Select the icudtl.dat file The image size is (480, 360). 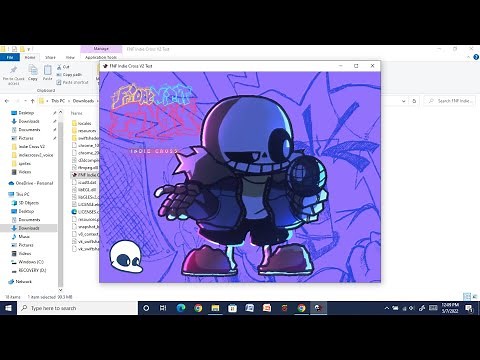coord(85,182)
